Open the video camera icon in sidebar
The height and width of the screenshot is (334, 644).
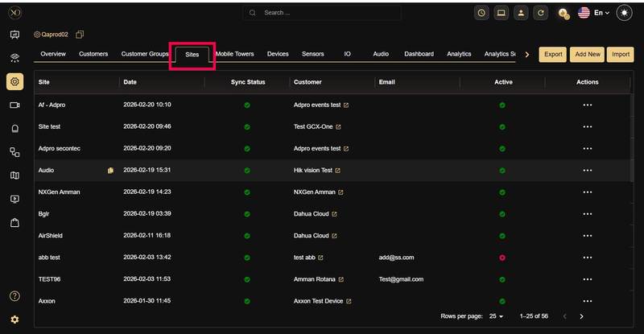[14, 105]
